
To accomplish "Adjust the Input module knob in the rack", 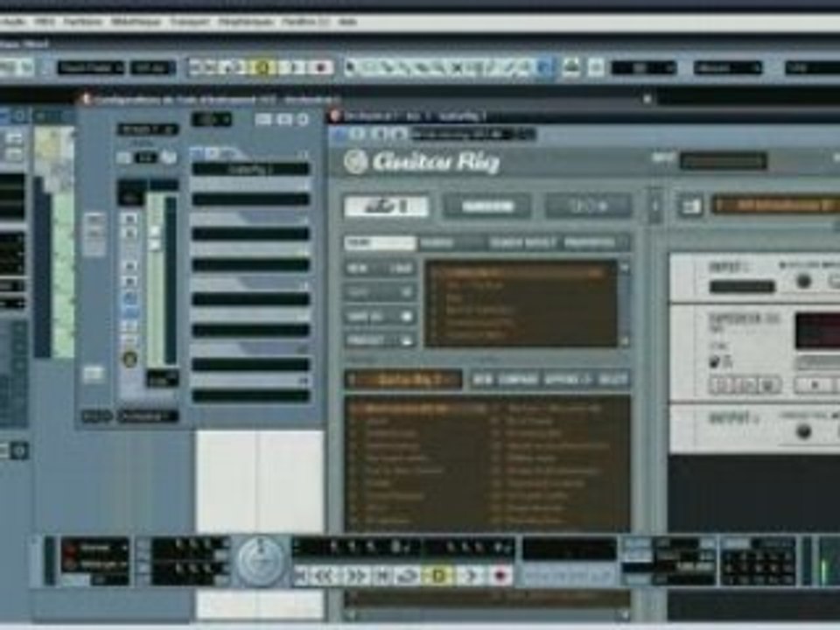I will click(x=803, y=282).
